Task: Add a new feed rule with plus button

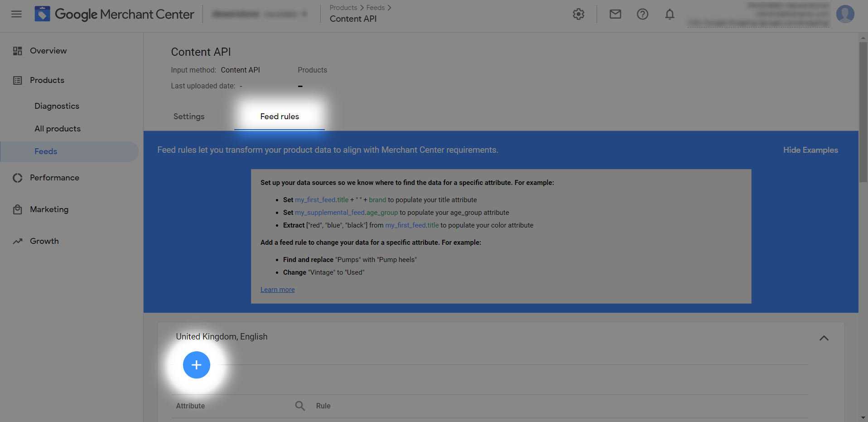Action: [197, 365]
